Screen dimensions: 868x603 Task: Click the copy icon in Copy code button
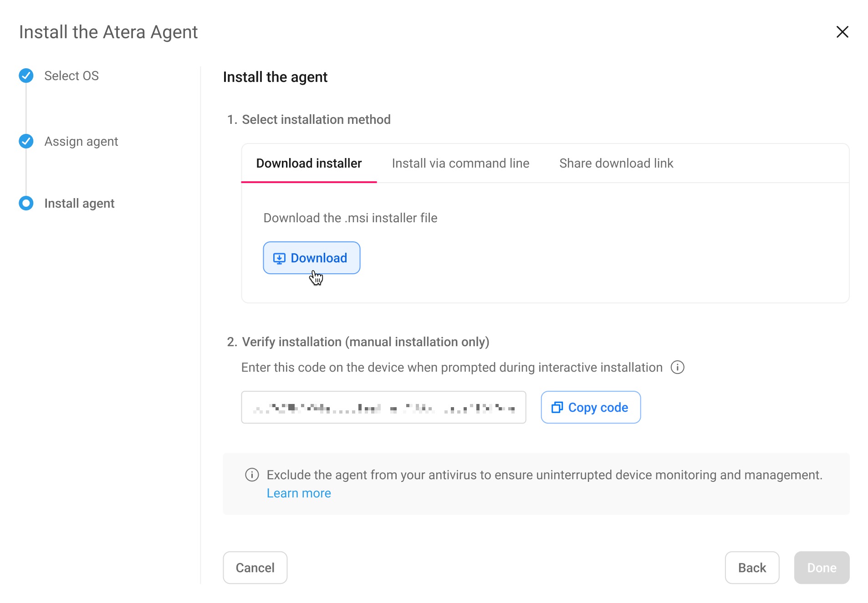(557, 407)
